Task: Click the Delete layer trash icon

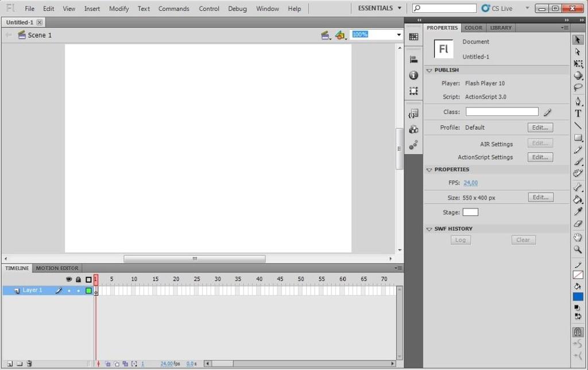Action: [x=29, y=364]
